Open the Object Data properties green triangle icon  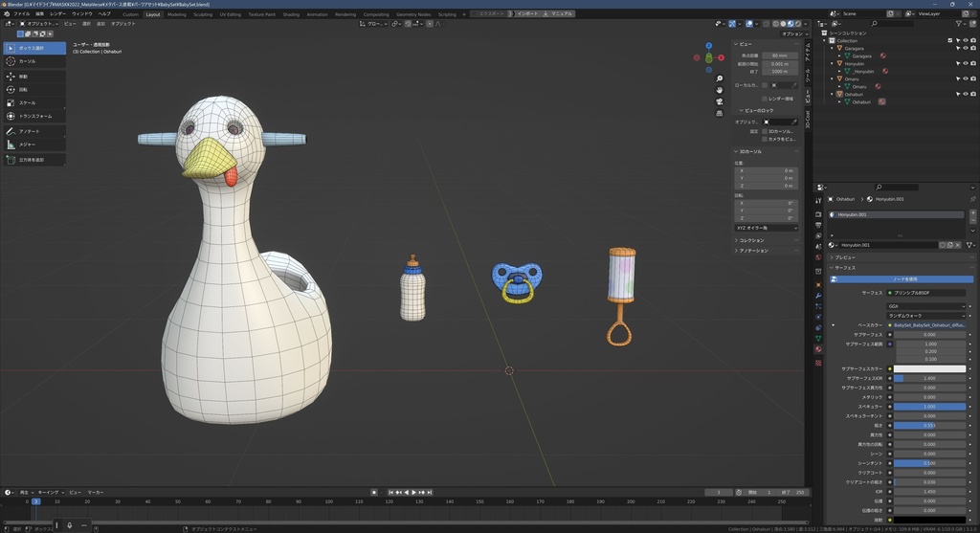(x=818, y=338)
